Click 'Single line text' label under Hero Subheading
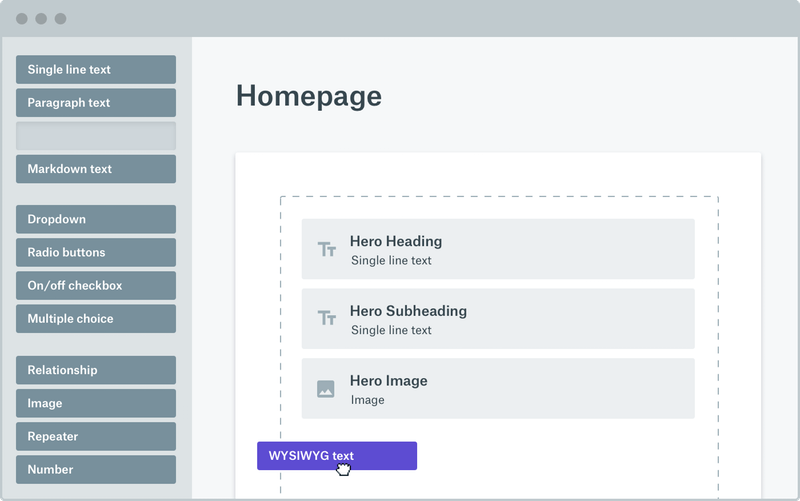This screenshot has width=800, height=501. (391, 331)
